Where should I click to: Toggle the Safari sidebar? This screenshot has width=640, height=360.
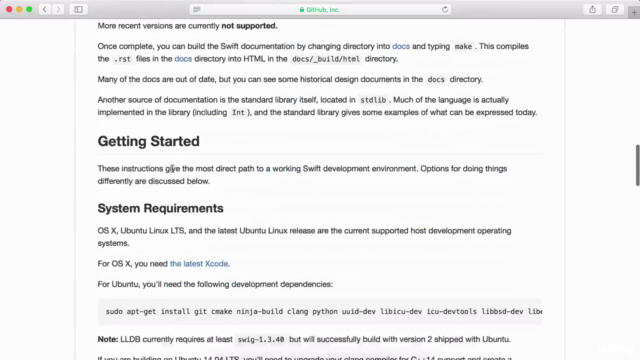[78, 9]
